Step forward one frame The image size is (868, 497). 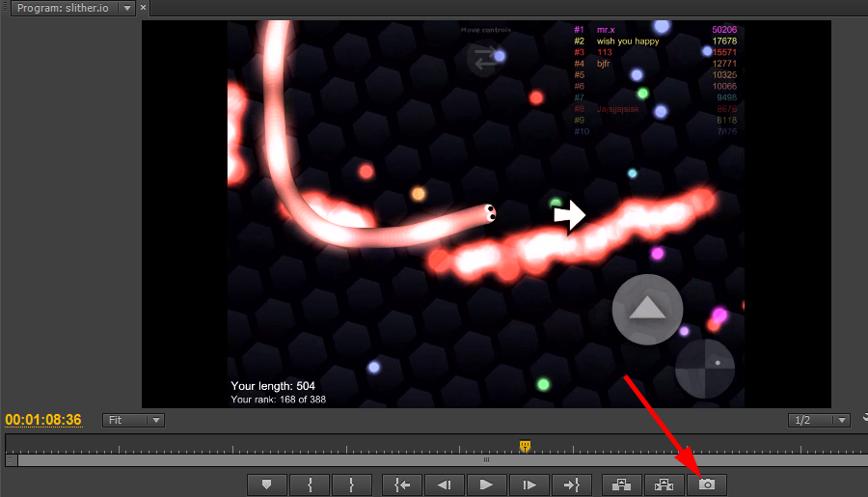[529, 485]
